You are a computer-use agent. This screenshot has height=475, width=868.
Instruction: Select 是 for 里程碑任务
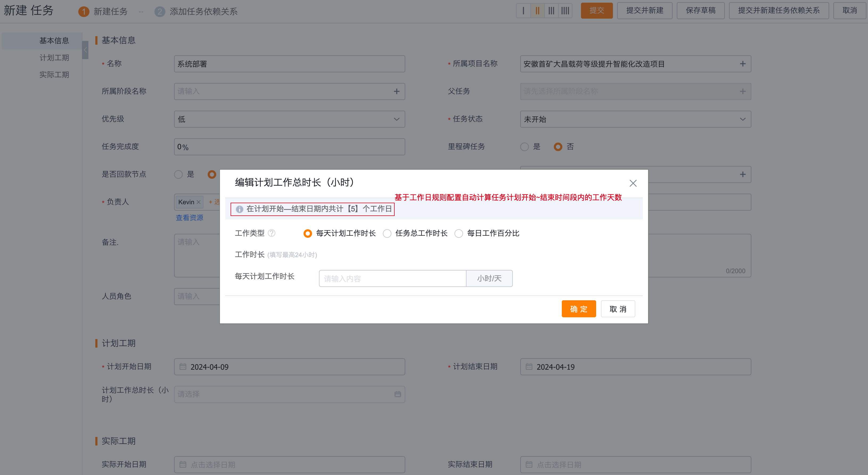coord(524,147)
